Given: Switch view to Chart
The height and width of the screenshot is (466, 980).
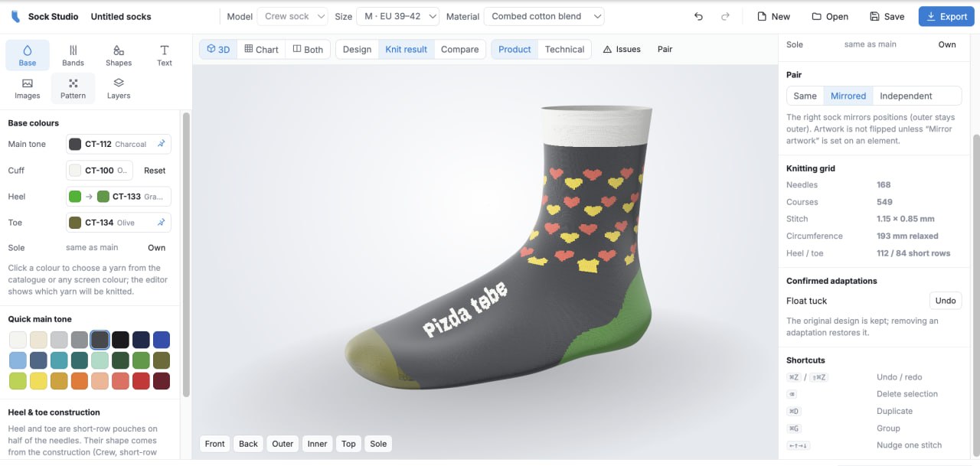Looking at the screenshot, I should 261,49.
